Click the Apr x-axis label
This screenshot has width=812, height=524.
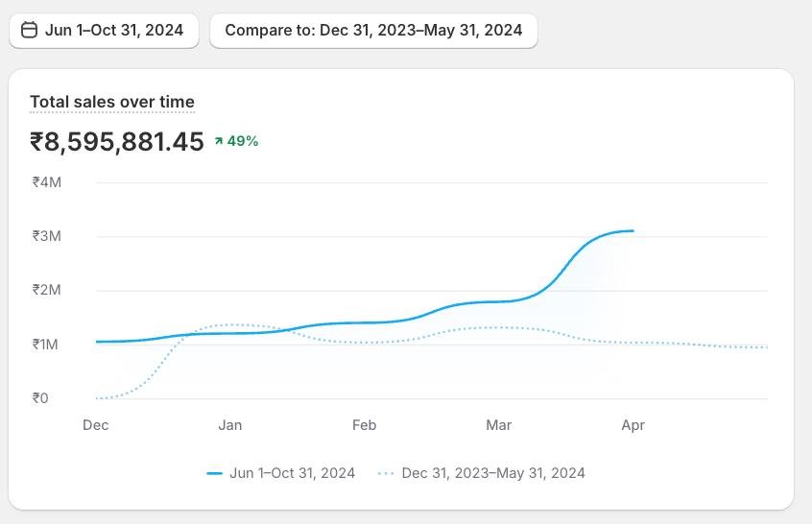coord(633,425)
